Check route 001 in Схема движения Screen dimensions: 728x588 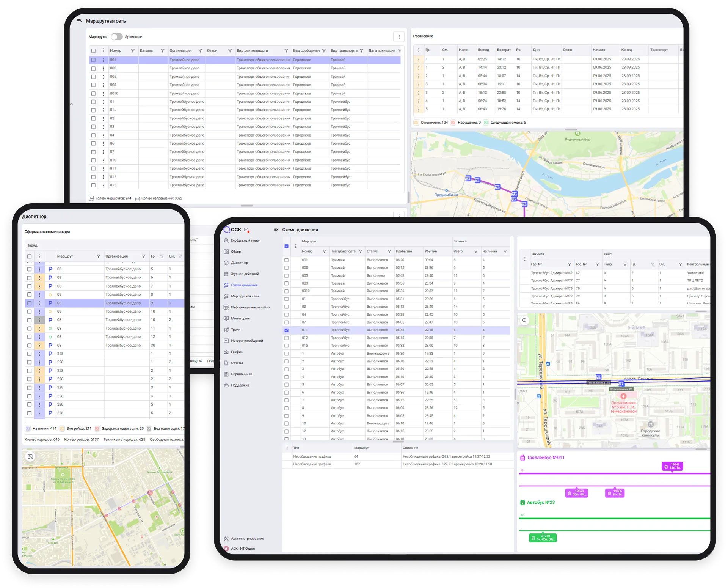[x=286, y=260]
